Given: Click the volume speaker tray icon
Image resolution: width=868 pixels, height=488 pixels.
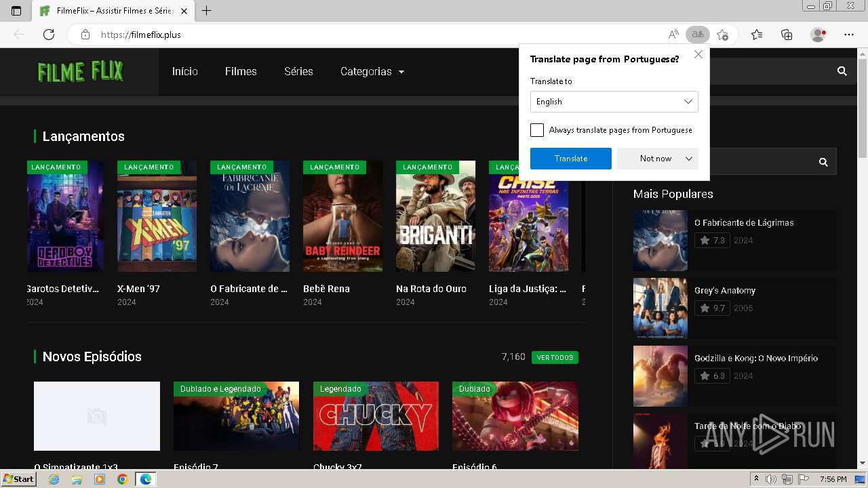Looking at the screenshot, I should click(x=770, y=479).
